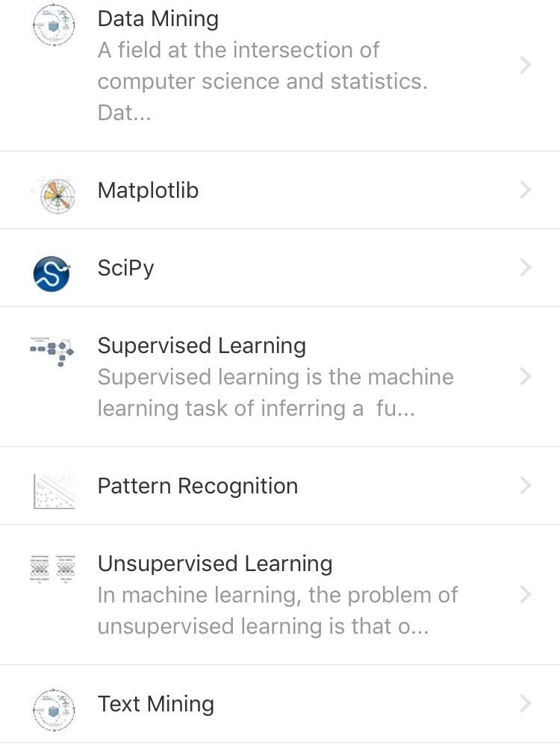
Task: Tap the Pattern Recognition scatter plot icon
Action: point(54,490)
